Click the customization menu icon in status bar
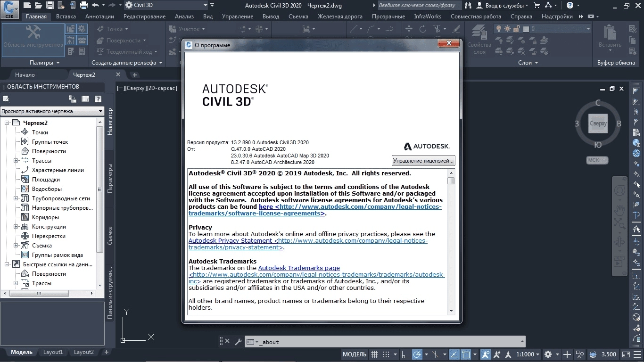This screenshot has height=362, width=644. (637, 354)
